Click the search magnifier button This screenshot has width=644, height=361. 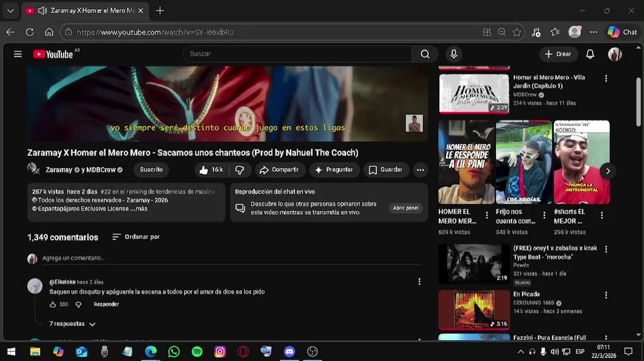[x=425, y=54]
